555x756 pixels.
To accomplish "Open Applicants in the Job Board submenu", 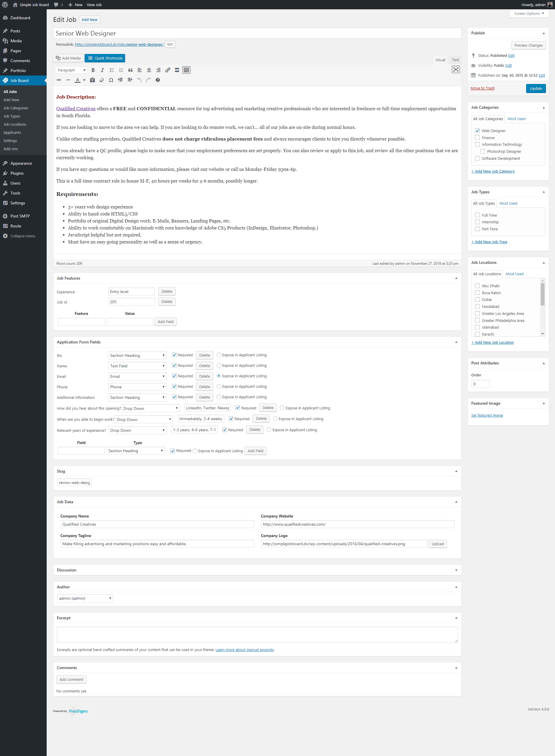I will click(x=12, y=132).
